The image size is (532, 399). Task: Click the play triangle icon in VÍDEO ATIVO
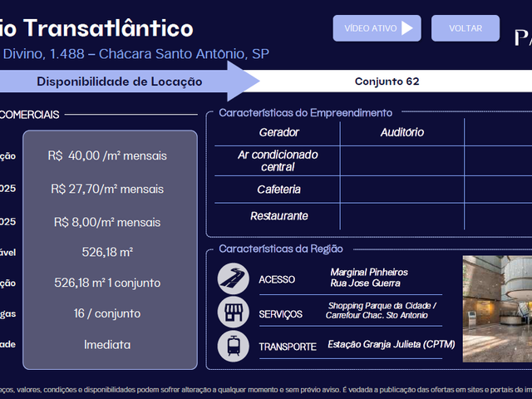click(407, 28)
